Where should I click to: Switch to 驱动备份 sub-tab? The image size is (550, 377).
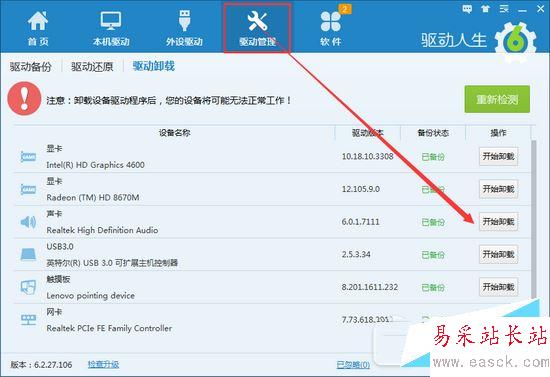pyautogui.click(x=31, y=66)
